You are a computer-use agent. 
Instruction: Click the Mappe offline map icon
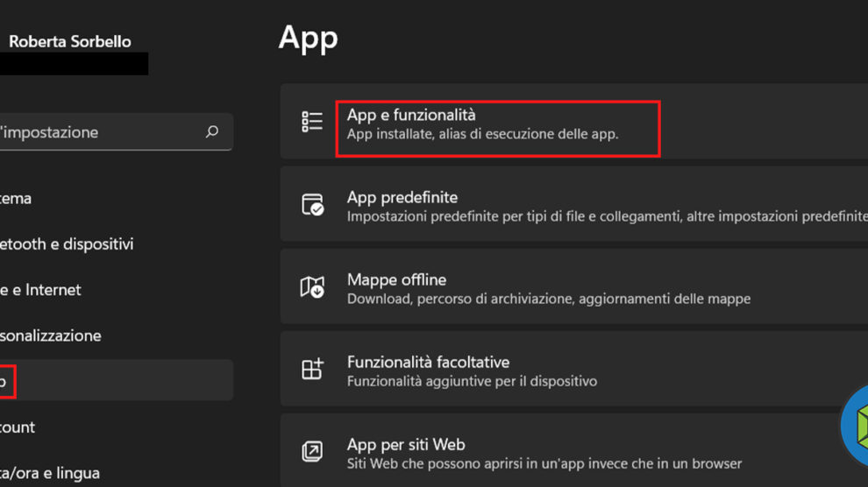point(312,287)
